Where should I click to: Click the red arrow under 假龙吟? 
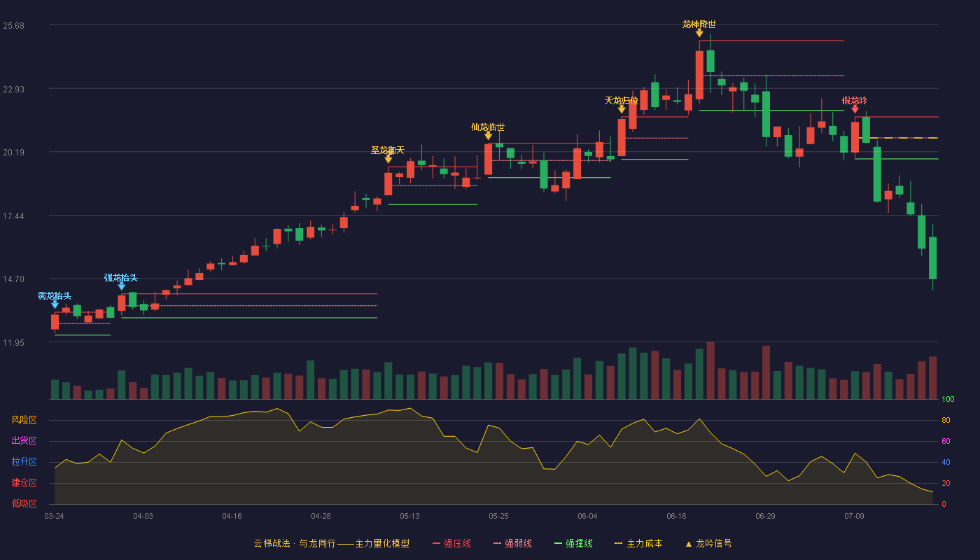pos(855,109)
